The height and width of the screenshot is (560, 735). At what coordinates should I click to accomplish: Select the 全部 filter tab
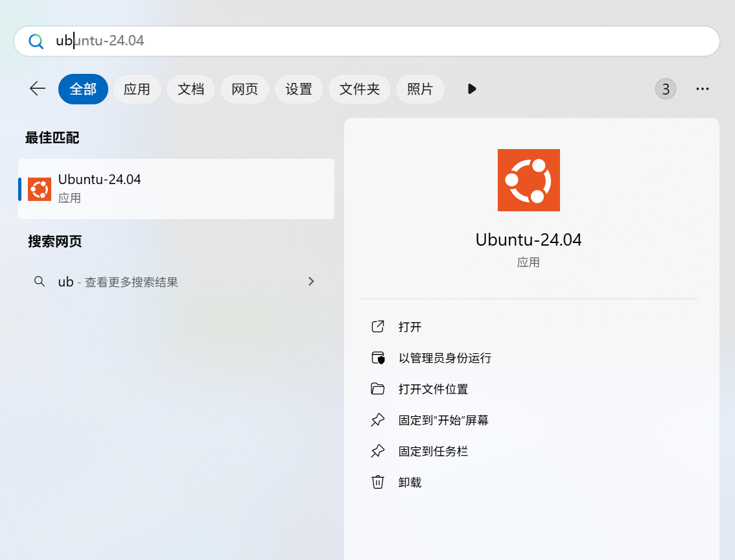[83, 89]
